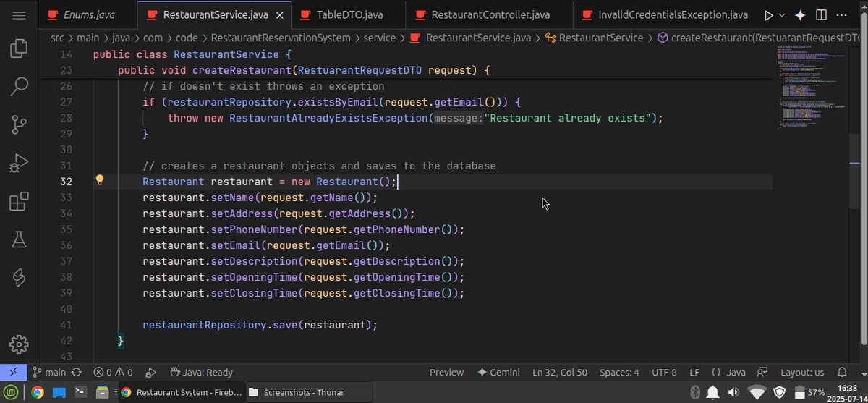Click the debug launch icon in status bar

[150, 372]
